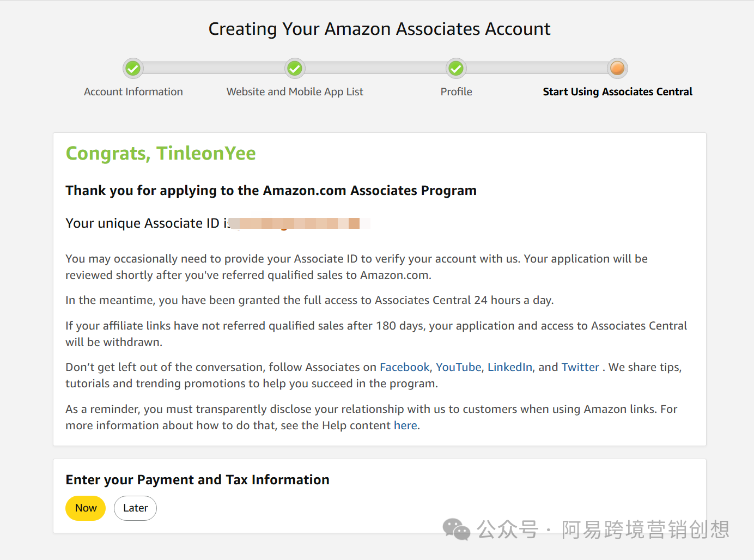Click the Account Information green checkmark icon
The width and height of the screenshot is (754, 560).
(x=133, y=69)
